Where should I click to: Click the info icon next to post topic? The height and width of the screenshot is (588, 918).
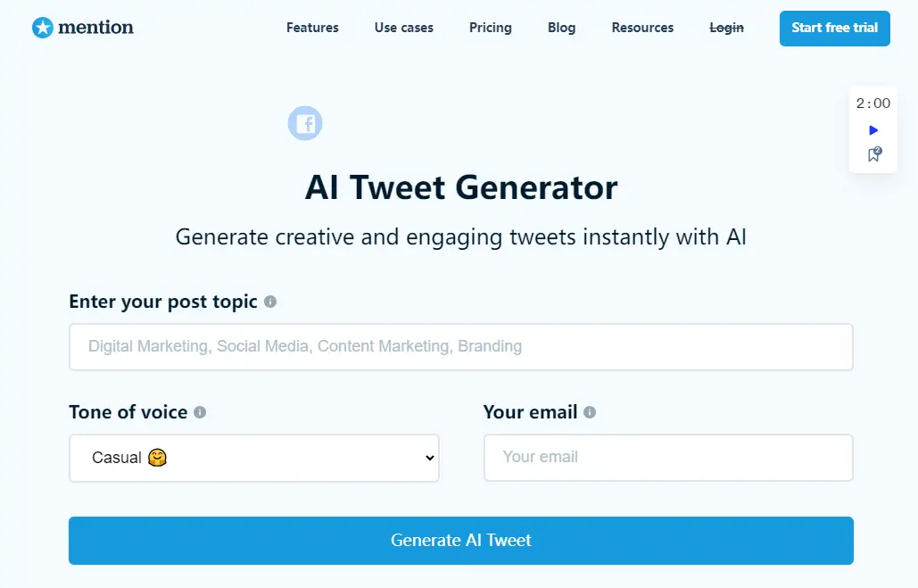tap(269, 302)
